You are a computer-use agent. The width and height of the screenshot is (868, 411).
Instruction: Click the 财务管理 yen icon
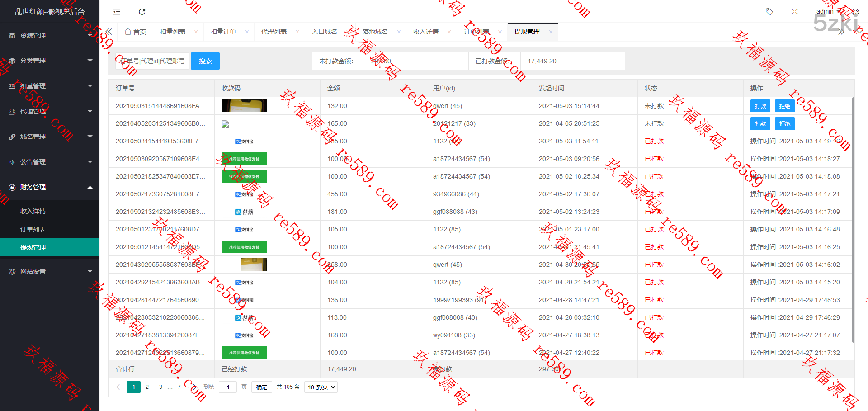(x=12, y=187)
